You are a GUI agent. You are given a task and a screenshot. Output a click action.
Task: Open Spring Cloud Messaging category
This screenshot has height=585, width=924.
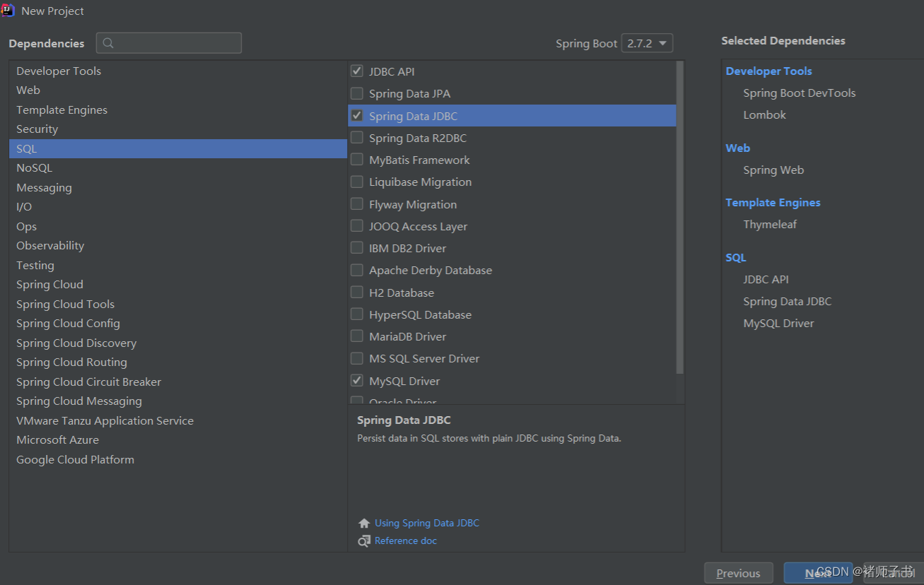coord(178,401)
